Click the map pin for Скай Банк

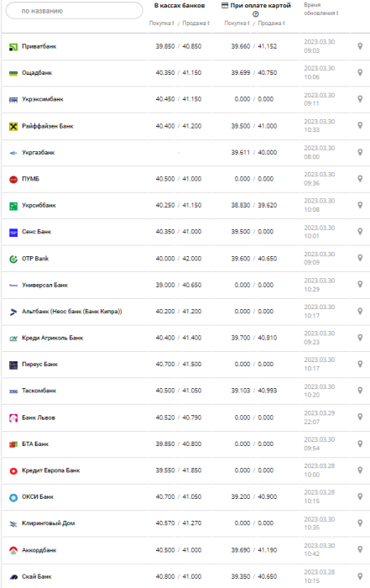pyautogui.click(x=360, y=576)
